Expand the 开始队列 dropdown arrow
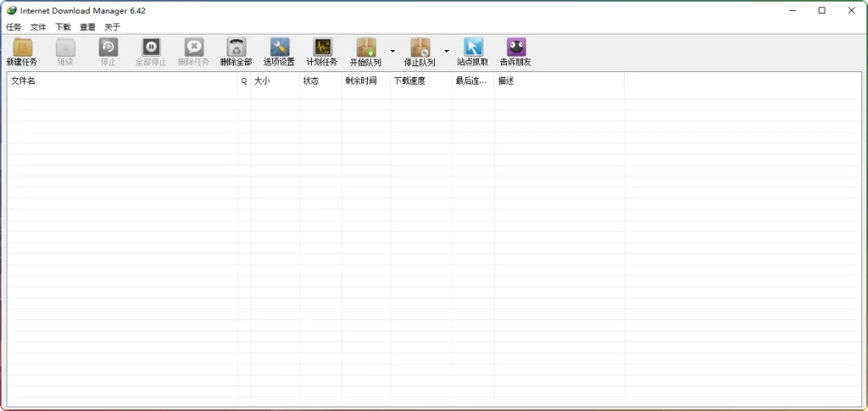The height and width of the screenshot is (411, 868). coord(392,51)
